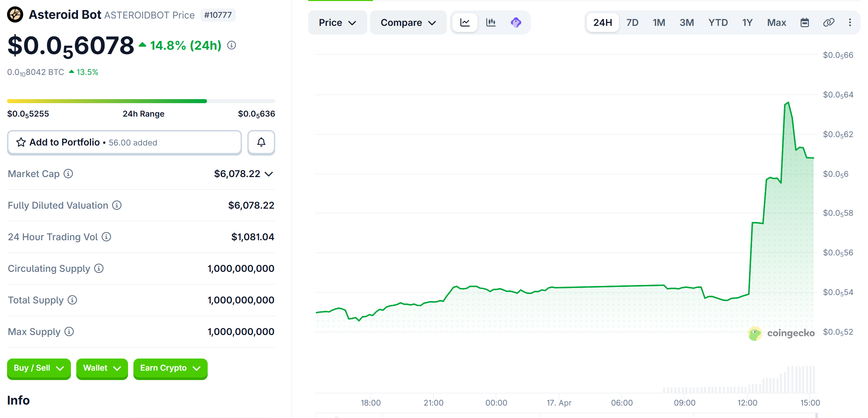Click the 24h Range progress bar
The image size is (868, 418).
(x=141, y=101)
